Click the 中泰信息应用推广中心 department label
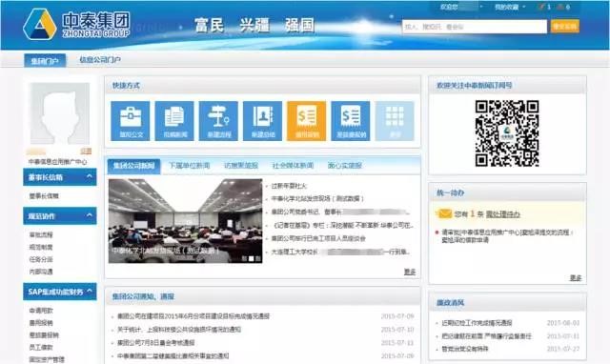The width and height of the screenshot is (610, 364). pos(57,162)
